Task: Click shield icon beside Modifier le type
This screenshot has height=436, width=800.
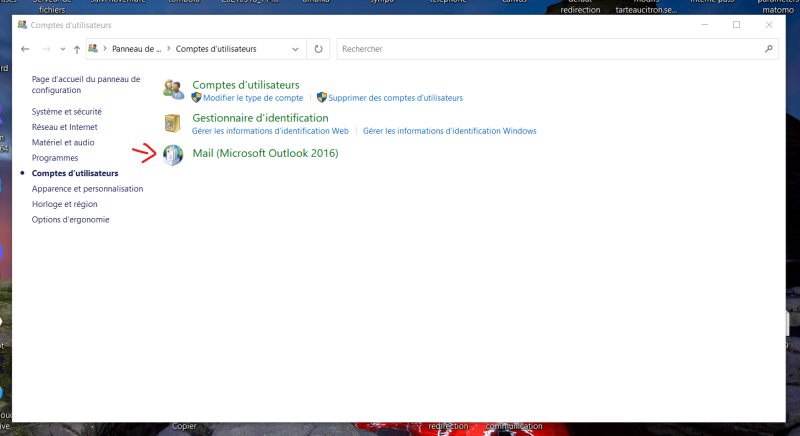Action: pyautogui.click(x=196, y=97)
